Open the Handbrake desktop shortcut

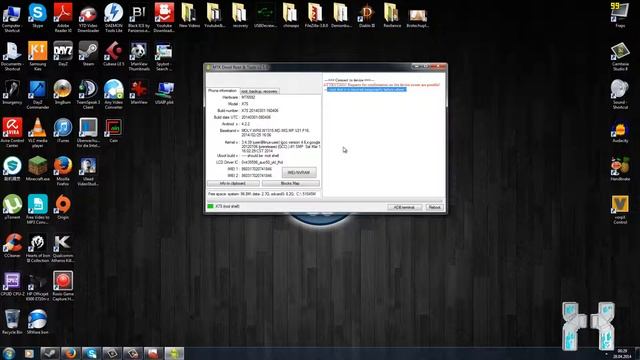620,169
